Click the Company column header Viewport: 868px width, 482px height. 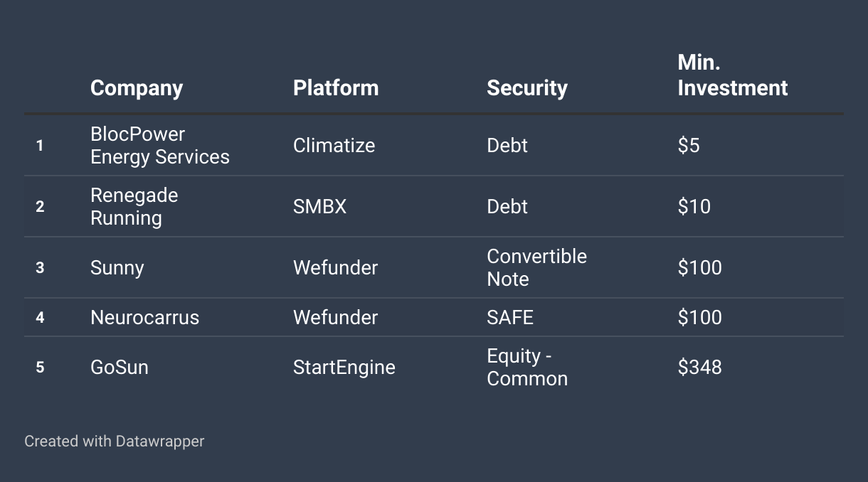click(x=137, y=88)
